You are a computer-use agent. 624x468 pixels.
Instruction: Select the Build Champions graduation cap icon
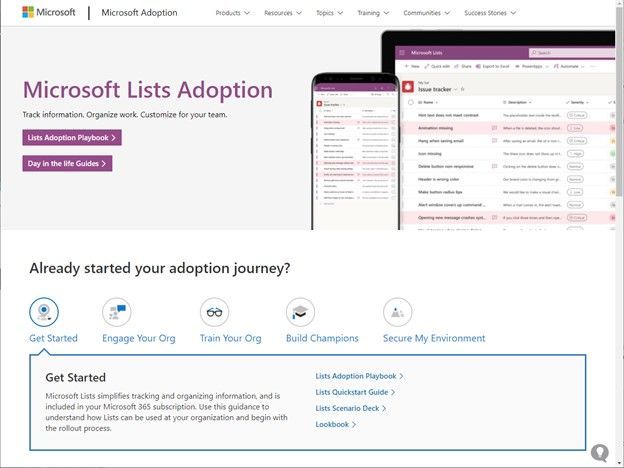pyautogui.click(x=300, y=312)
